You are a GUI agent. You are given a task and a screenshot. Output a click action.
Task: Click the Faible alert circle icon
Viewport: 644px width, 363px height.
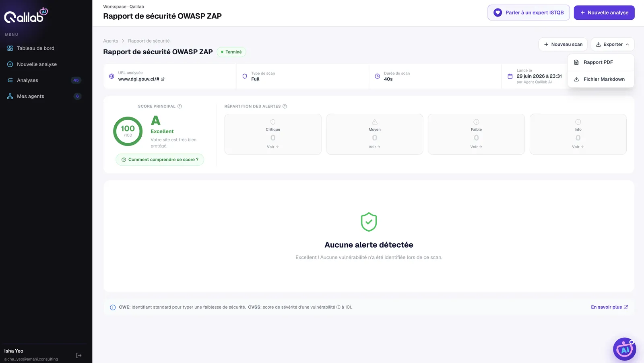click(x=476, y=122)
